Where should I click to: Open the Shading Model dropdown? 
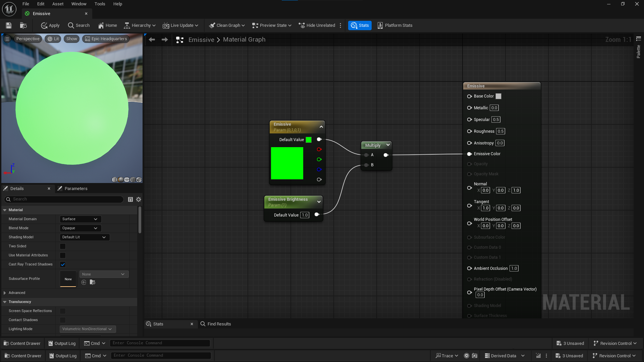(85, 237)
